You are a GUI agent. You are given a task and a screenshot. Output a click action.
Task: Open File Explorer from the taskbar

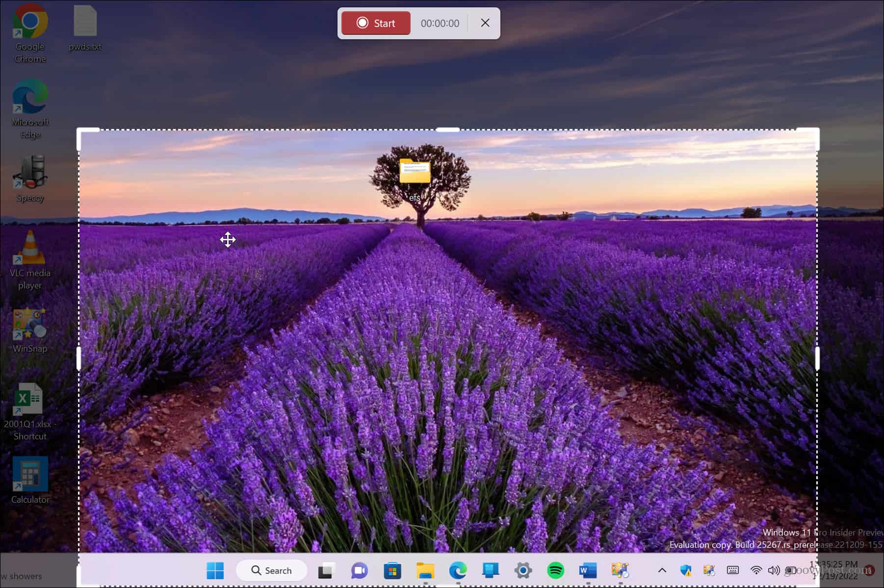(425, 570)
